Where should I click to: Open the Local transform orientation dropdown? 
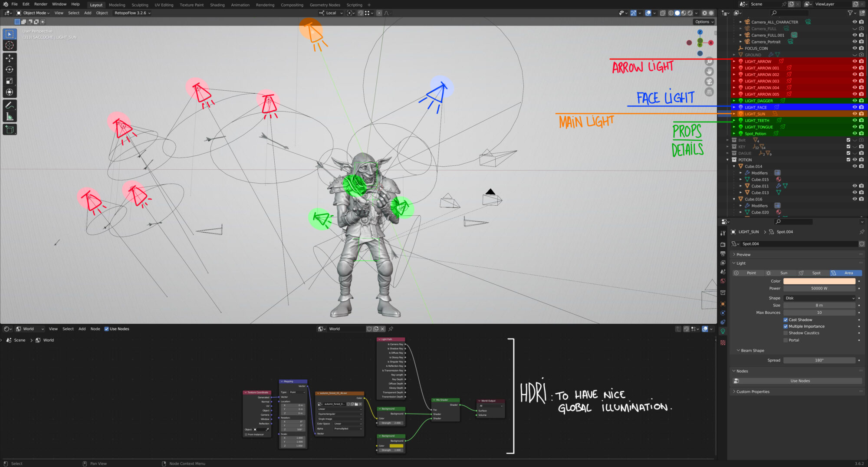(x=331, y=13)
